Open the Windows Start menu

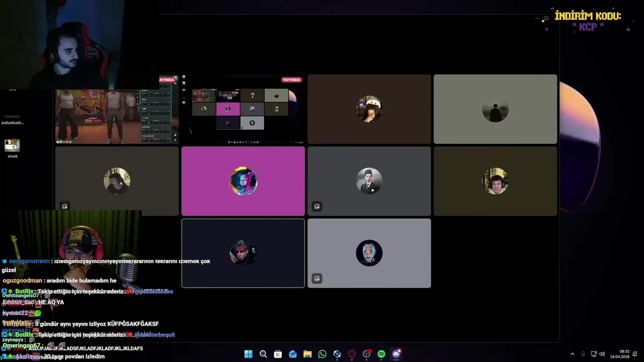click(x=248, y=354)
